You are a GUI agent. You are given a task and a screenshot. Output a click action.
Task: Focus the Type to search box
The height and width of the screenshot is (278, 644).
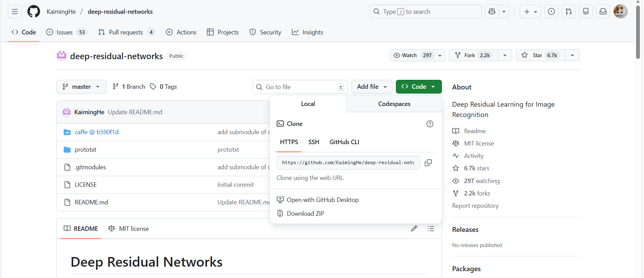[x=425, y=12]
